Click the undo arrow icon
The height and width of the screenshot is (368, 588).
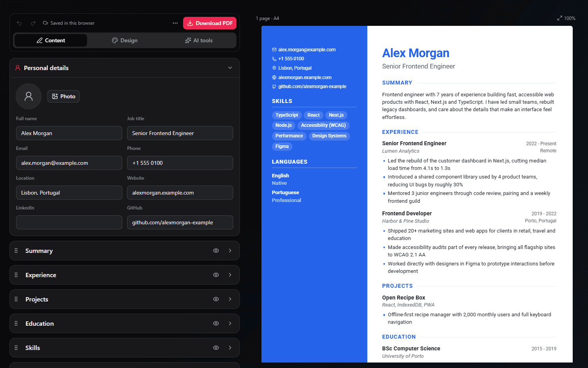[19, 23]
